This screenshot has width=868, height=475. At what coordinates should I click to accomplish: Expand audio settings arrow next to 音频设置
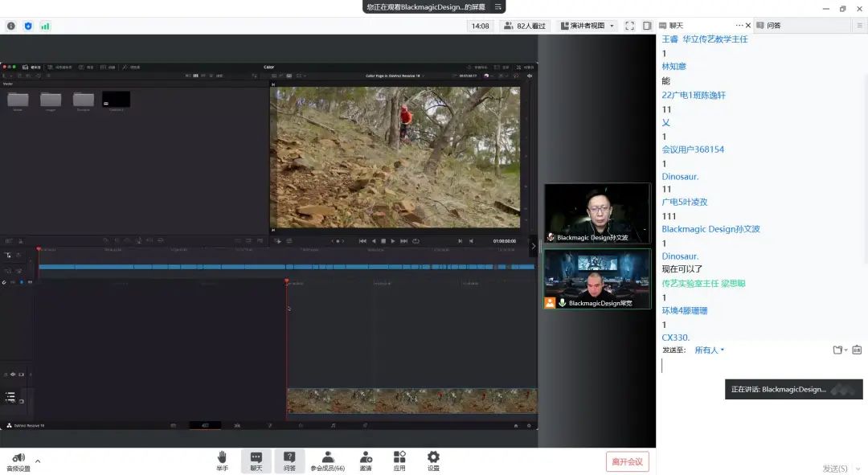tap(38, 461)
